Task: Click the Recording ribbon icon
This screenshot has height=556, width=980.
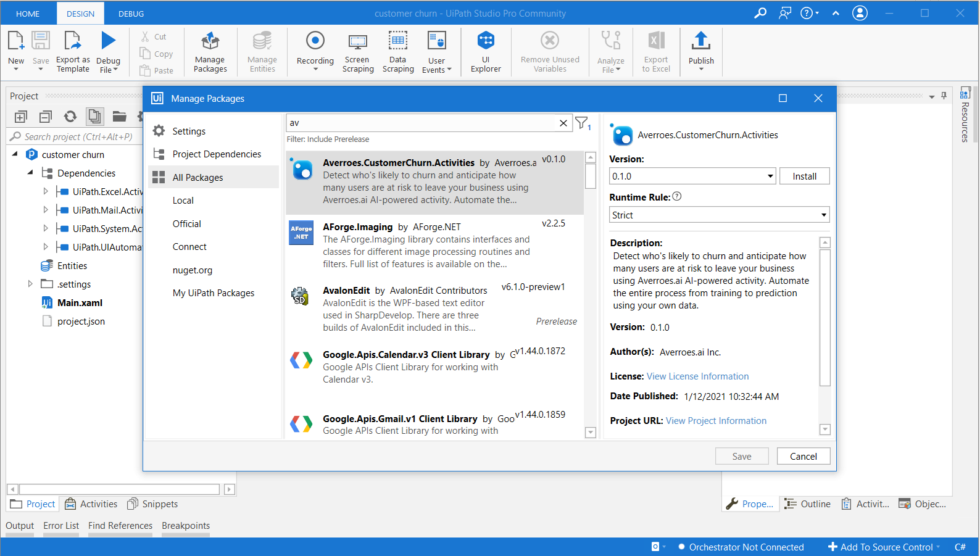Action: [x=315, y=41]
